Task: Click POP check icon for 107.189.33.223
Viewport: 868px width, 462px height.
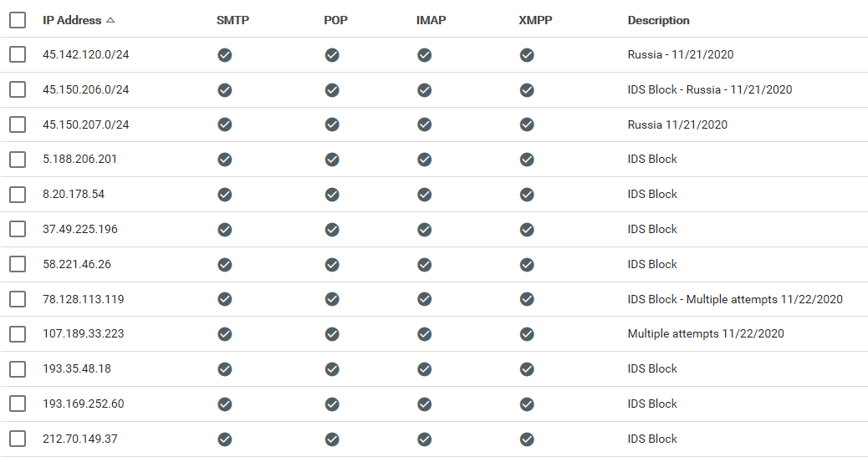Action: click(x=332, y=334)
